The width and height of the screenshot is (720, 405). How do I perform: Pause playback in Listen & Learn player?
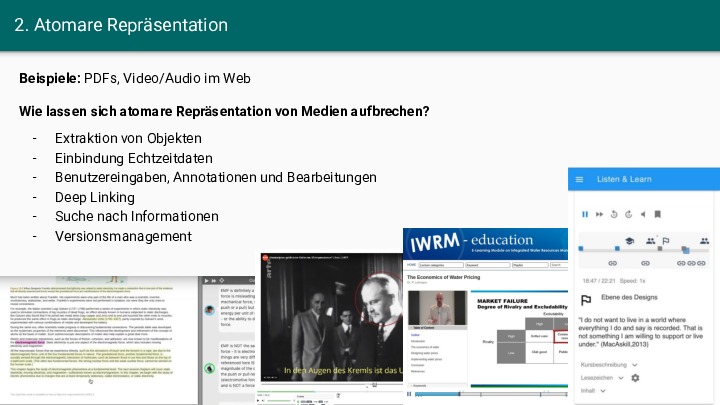pos(585,214)
